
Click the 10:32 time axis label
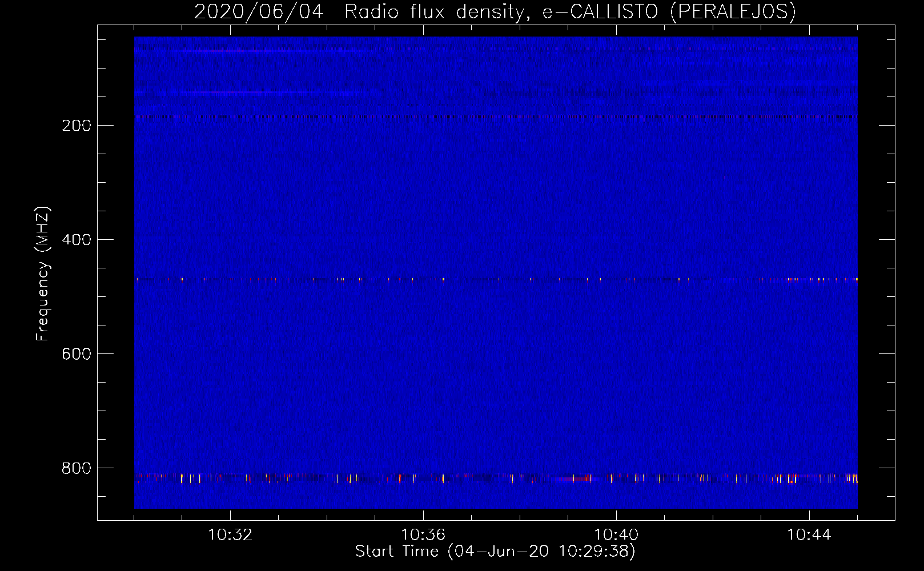tap(230, 535)
